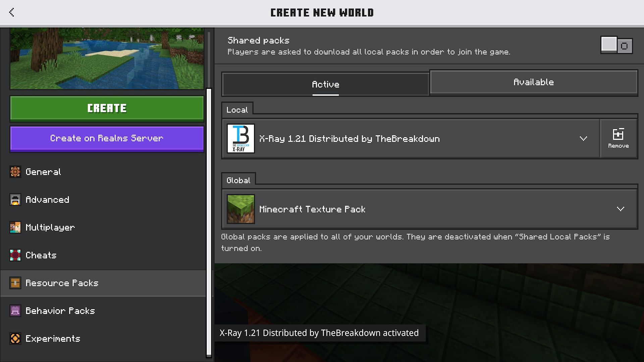The height and width of the screenshot is (362, 644).
Task: Click the Experiments settings icon
Action: click(x=15, y=338)
